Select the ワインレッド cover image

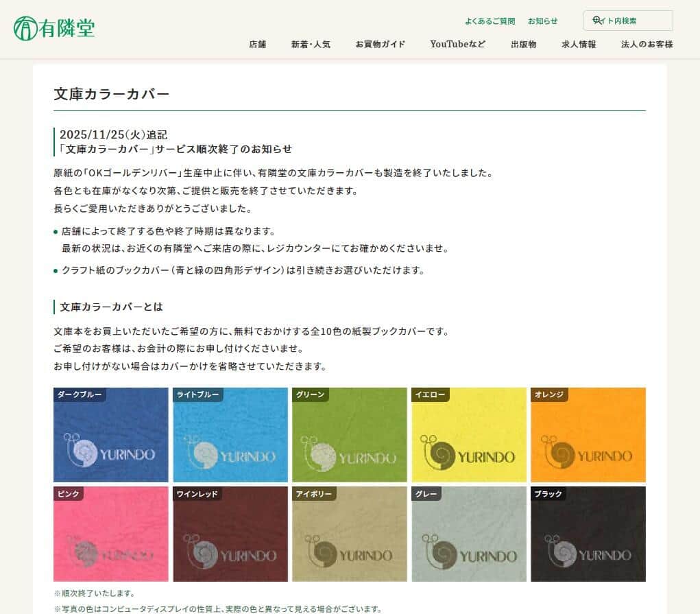[230, 533]
